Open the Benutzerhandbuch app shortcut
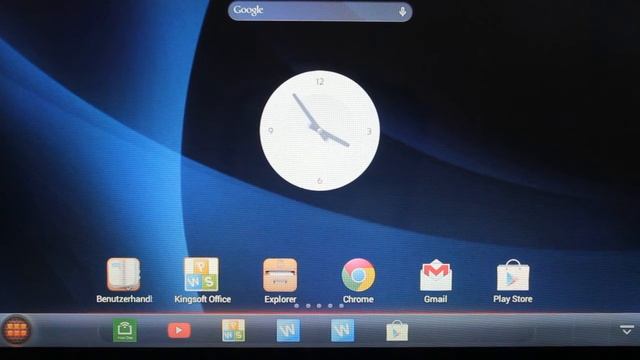Image resolution: width=640 pixels, height=360 pixels. click(124, 274)
